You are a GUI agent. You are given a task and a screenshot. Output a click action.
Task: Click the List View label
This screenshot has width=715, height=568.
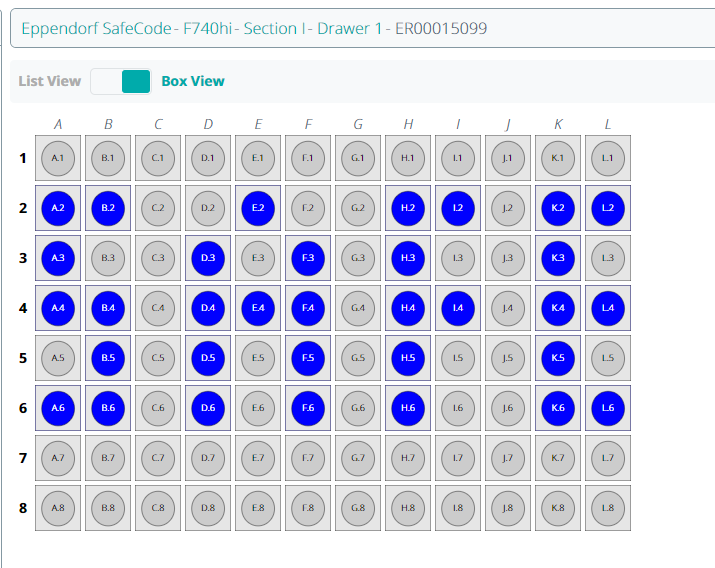pyautogui.click(x=49, y=81)
